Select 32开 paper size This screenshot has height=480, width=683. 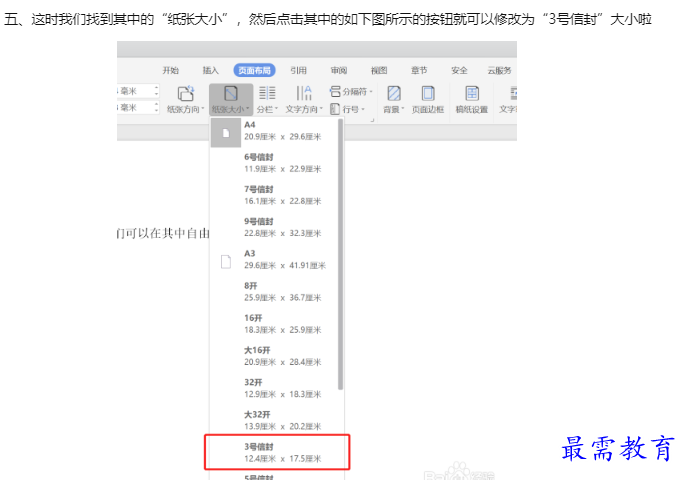[274, 389]
